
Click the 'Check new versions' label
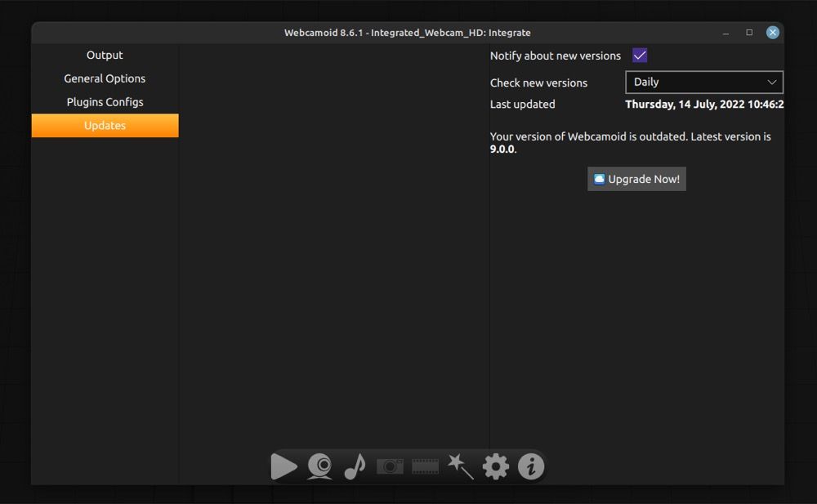coord(538,83)
